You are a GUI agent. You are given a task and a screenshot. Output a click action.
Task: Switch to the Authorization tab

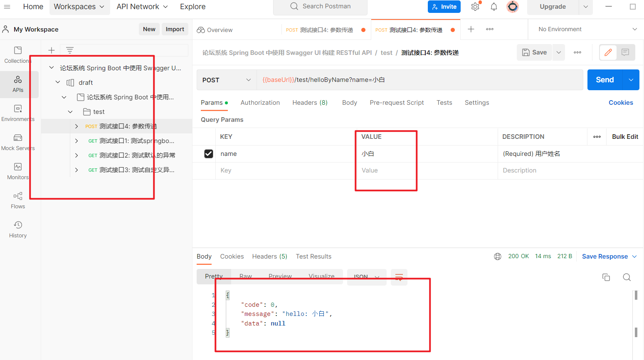click(x=260, y=103)
